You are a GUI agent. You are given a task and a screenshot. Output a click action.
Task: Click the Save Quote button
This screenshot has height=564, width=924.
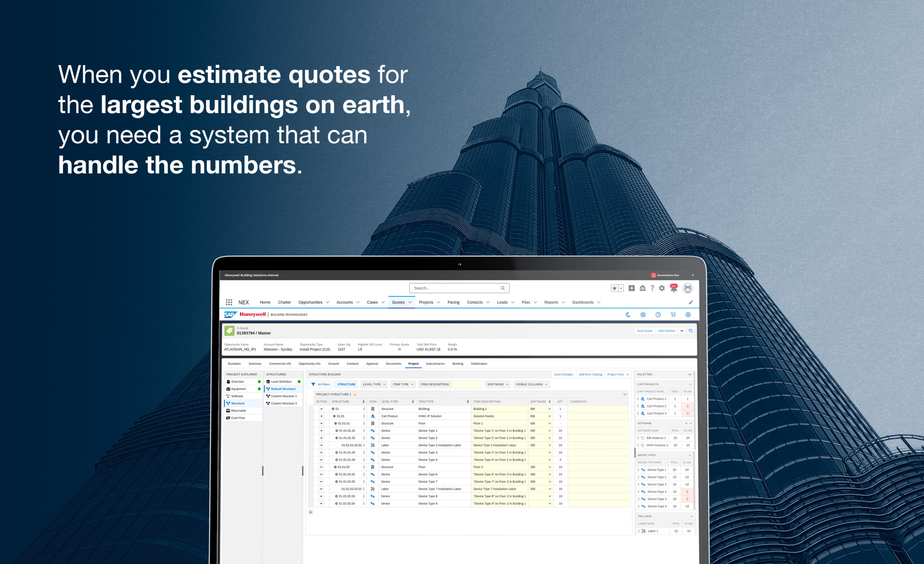pyautogui.click(x=644, y=331)
